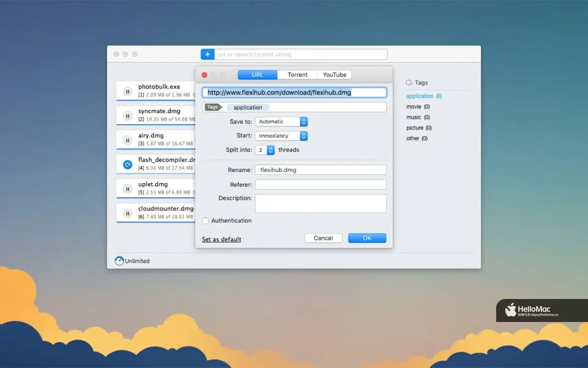
Task: Click the Tags arrow label icon in dialog
Action: tap(213, 107)
